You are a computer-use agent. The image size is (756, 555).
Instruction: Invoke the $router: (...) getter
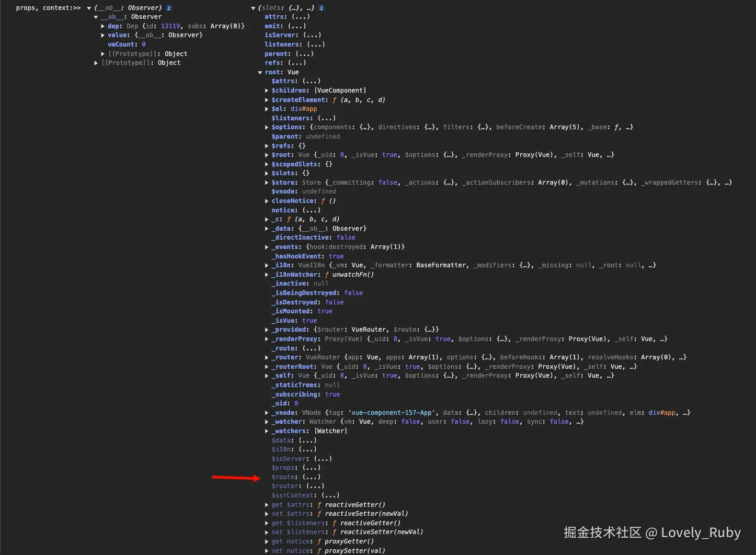click(315, 486)
